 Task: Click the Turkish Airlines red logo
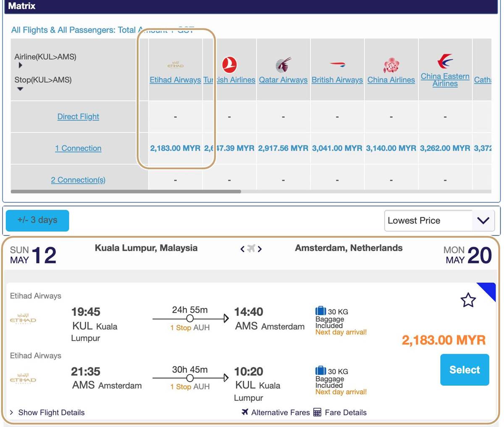click(229, 65)
